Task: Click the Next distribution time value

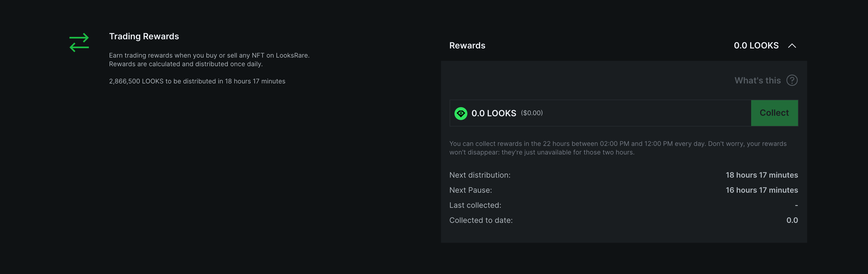Action: click(762, 175)
